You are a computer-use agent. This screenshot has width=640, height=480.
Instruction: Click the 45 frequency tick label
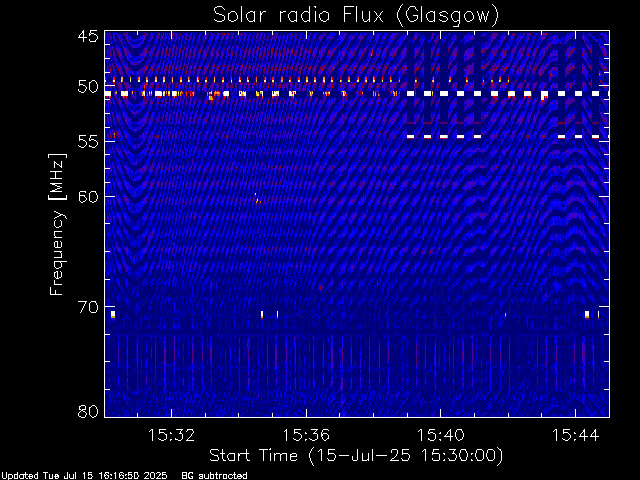88,36
